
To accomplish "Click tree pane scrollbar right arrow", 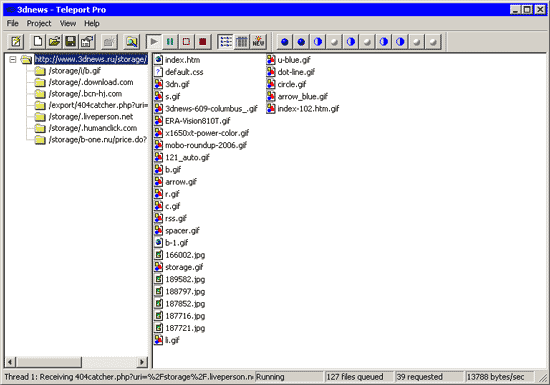I will point(142,362).
